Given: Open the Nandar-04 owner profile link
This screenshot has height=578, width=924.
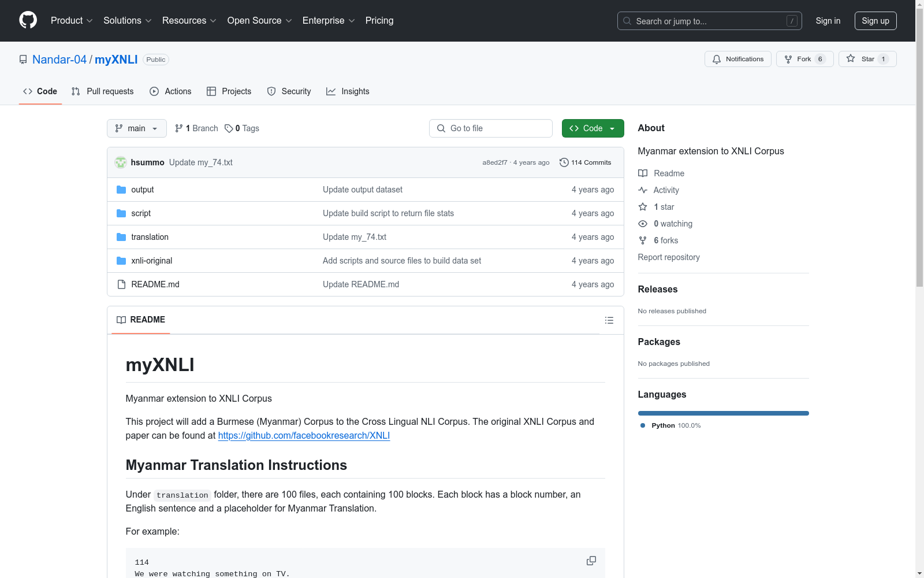Looking at the screenshot, I should coord(59,60).
